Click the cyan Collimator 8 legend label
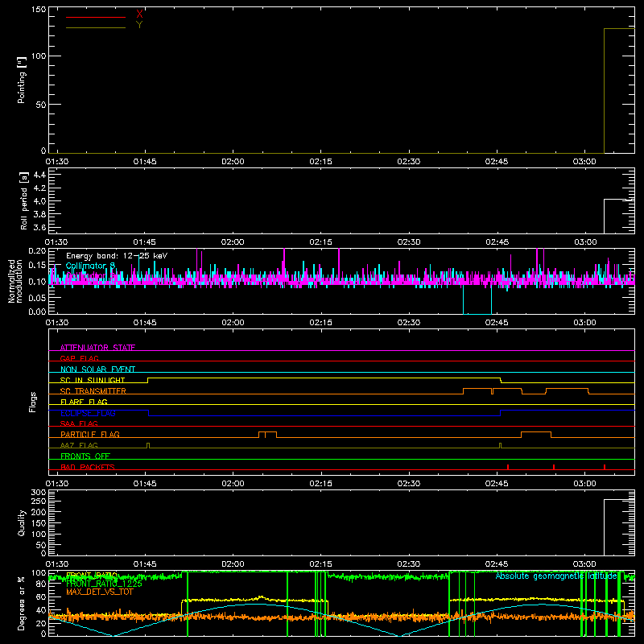Screen dimensions: 644x644 pyautogui.click(x=90, y=266)
